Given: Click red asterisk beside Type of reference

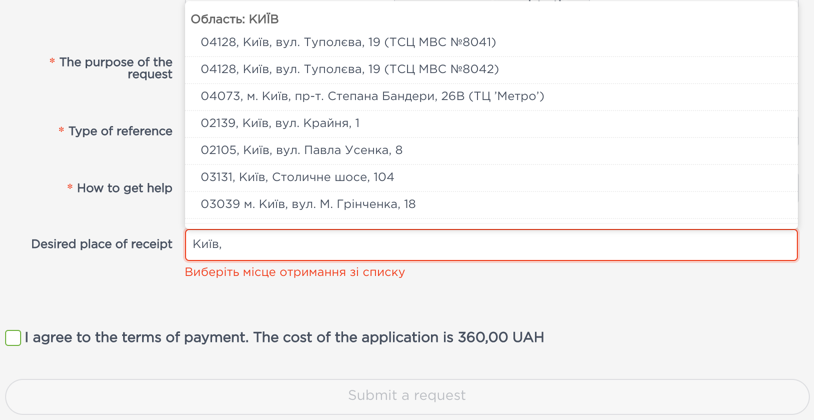Looking at the screenshot, I should click(x=61, y=132).
